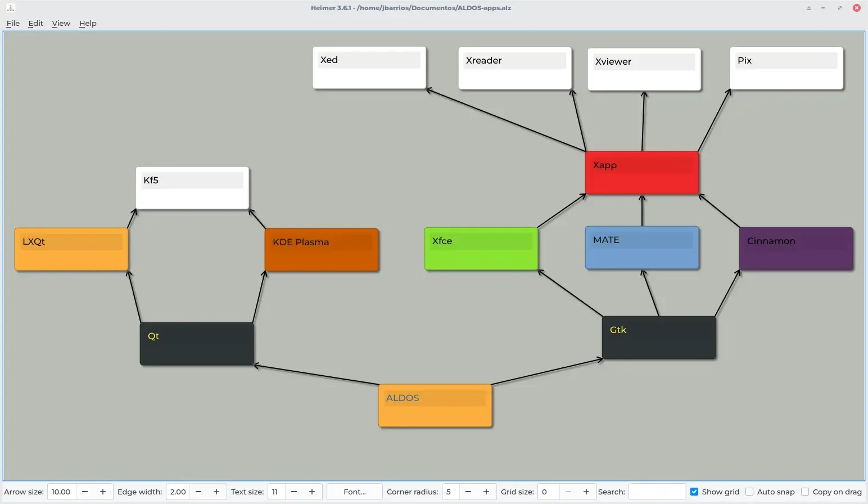Select the dark Qt node
This screenshot has height=504, width=868.
[197, 344]
